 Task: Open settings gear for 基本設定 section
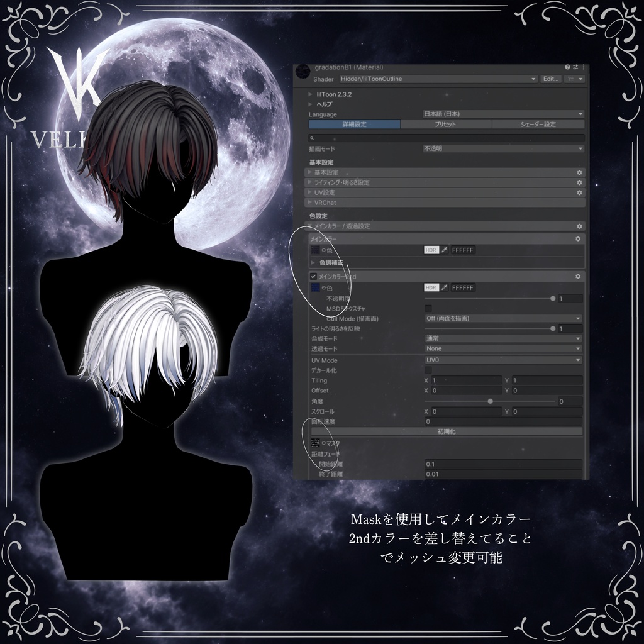pyautogui.click(x=579, y=172)
